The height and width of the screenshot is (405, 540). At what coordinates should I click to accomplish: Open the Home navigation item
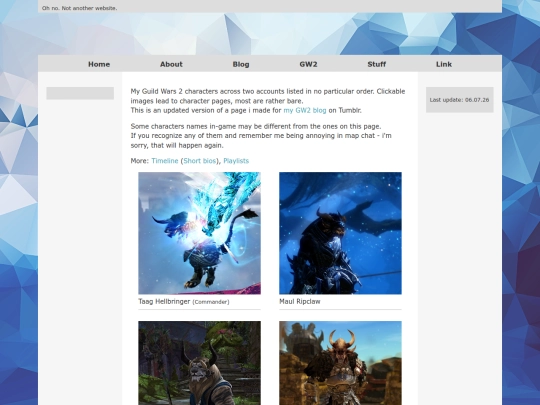point(99,64)
